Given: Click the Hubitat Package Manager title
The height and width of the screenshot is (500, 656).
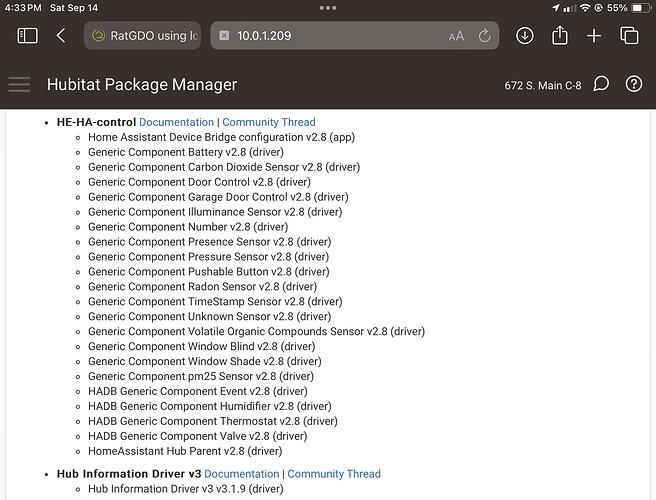Looking at the screenshot, I should [142, 85].
